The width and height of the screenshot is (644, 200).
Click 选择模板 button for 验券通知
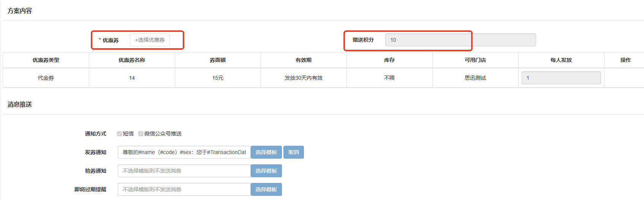coord(266,171)
